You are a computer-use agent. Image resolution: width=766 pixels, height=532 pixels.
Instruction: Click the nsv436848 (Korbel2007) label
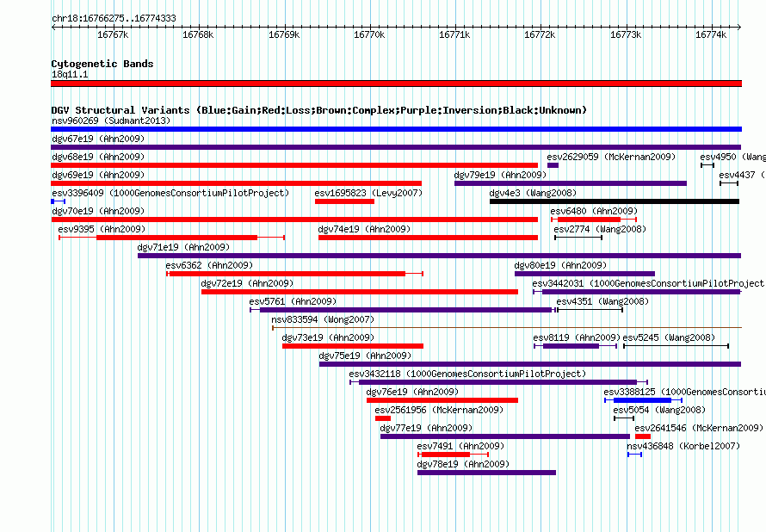coord(684,446)
